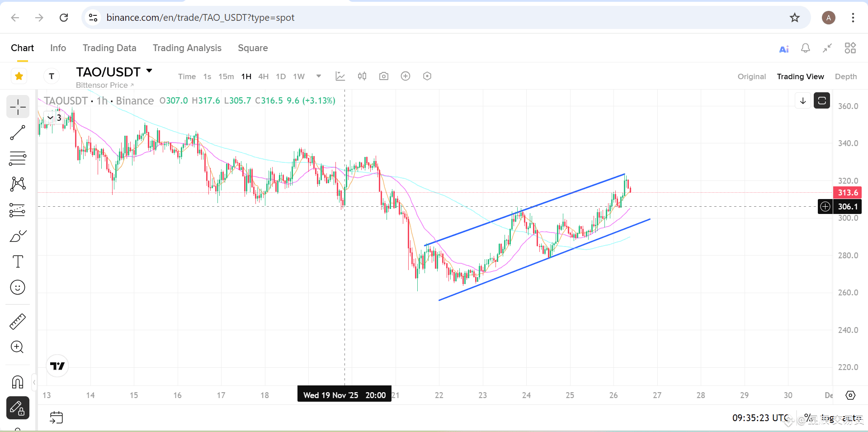The height and width of the screenshot is (432, 868).
Task: Open the browser three-dot menu
Action: [853, 18]
